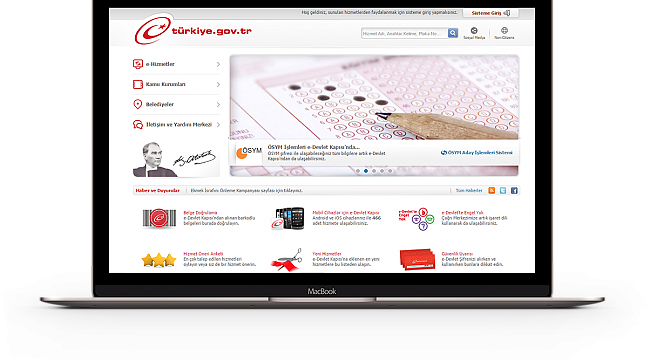
Task: Open e-Devlet'te Engel Yok title link
Action: (462, 212)
